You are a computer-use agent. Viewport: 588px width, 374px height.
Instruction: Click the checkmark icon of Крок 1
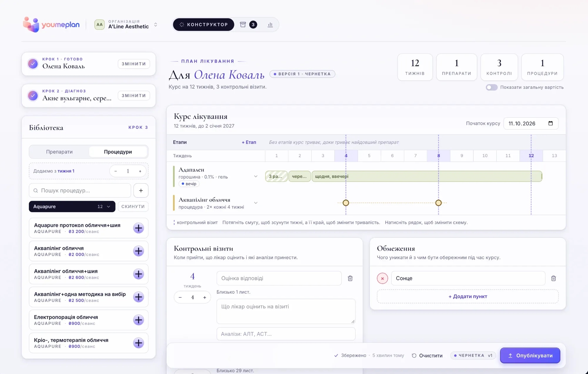pos(33,64)
